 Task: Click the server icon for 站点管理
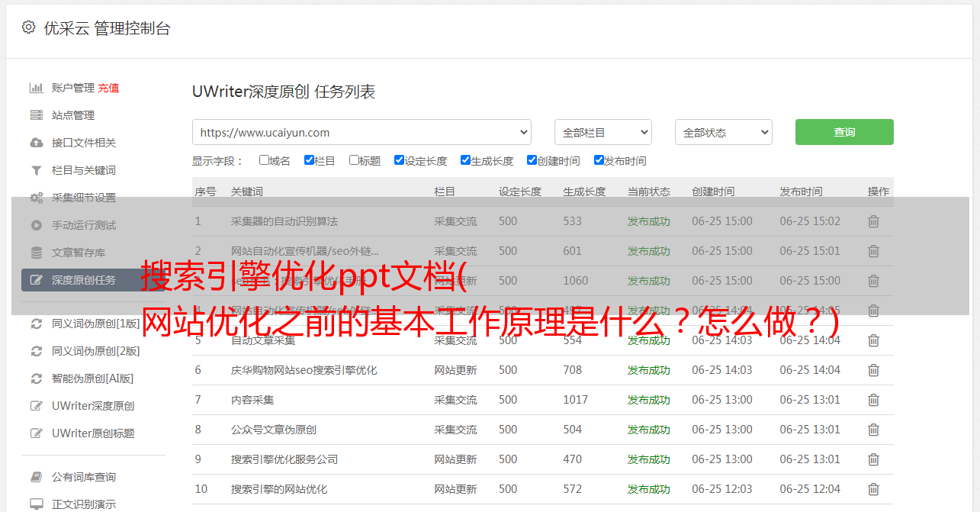coord(36,115)
